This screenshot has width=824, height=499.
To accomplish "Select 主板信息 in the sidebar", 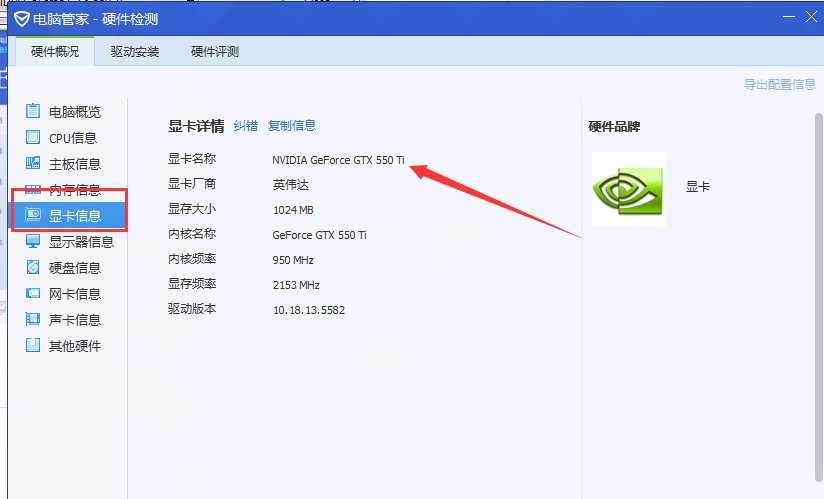I will point(68,164).
